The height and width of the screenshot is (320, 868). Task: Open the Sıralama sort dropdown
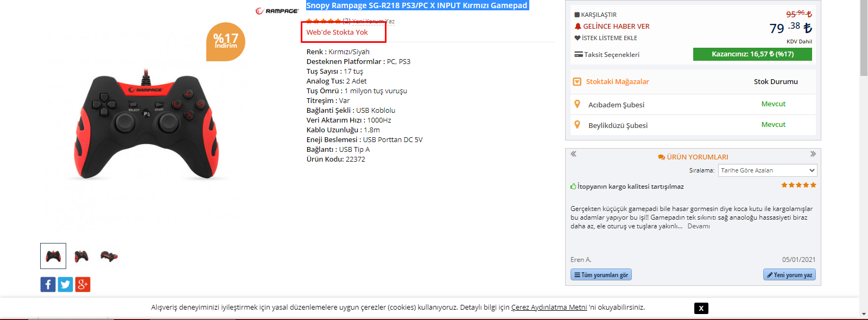coord(768,170)
